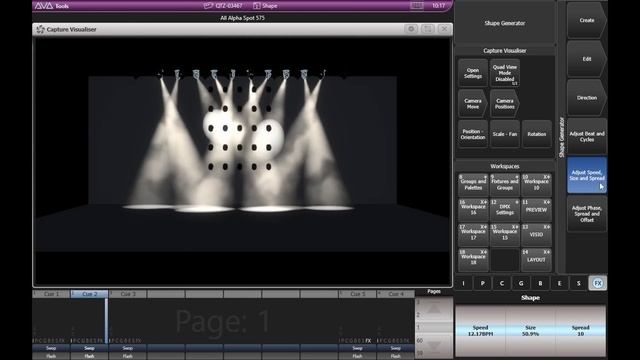Click the Shape Generator menu title
Screen dimensions: 640x360
(504, 23)
